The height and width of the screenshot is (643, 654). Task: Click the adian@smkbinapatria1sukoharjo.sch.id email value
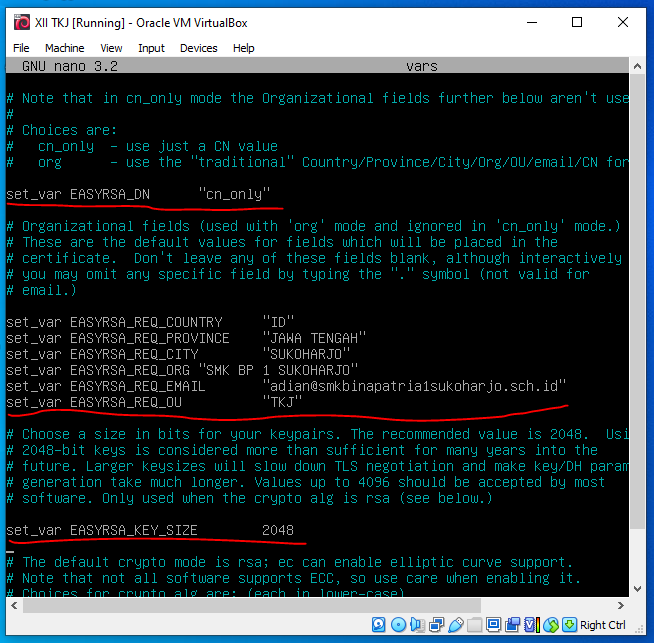[414, 386]
